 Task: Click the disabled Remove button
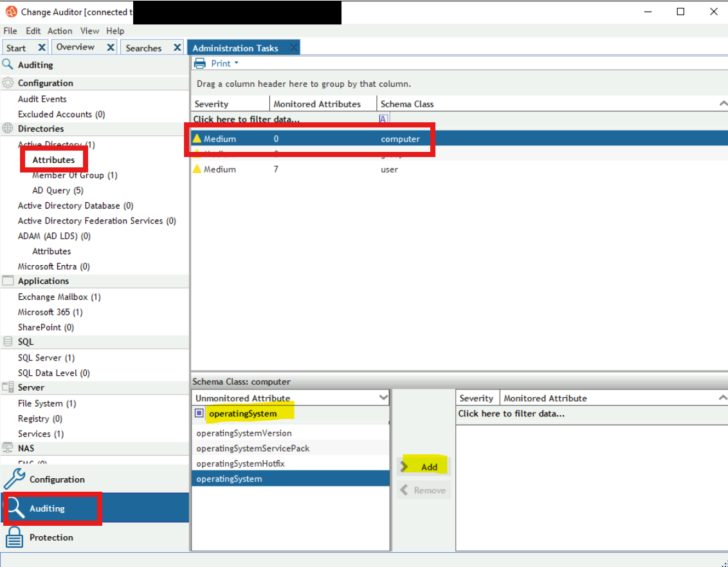[x=424, y=490]
